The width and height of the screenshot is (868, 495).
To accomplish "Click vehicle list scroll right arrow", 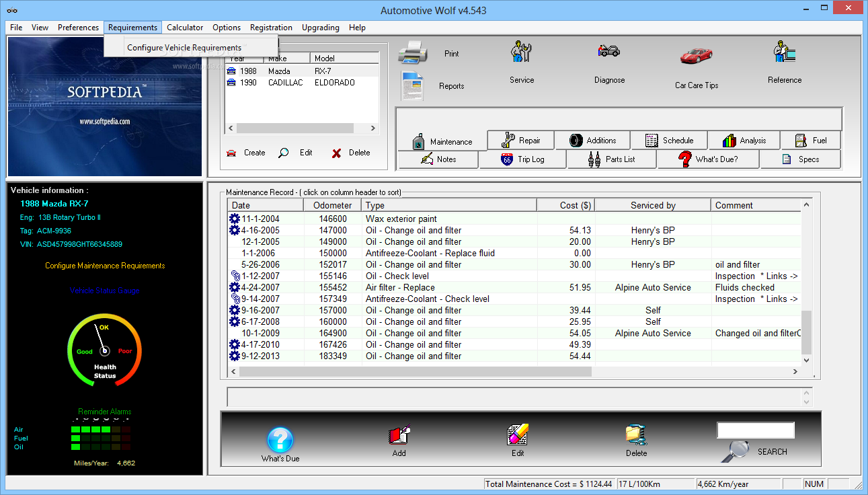I will click(373, 128).
